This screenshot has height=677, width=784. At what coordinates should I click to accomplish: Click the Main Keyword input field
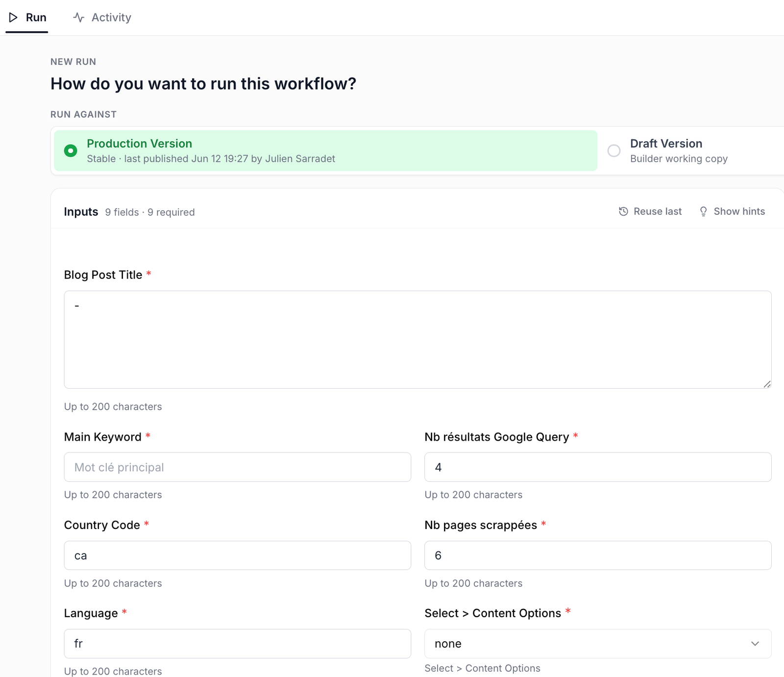click(x=238, y=467)
